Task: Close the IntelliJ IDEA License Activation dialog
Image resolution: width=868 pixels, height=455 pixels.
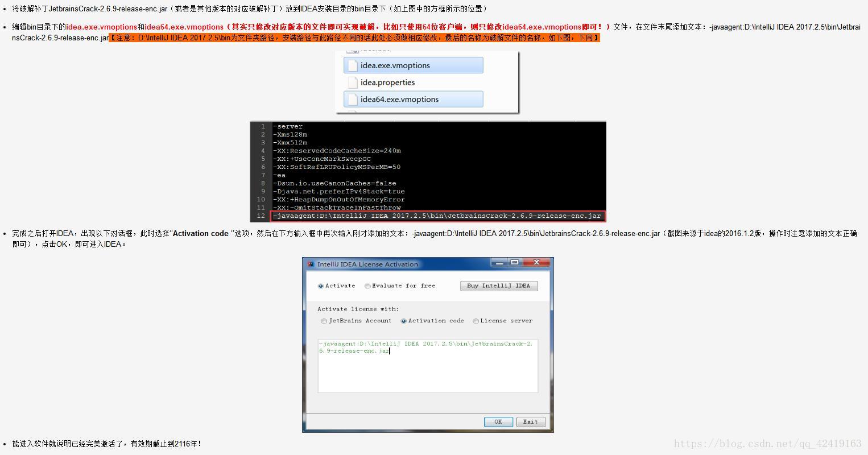Action: (536, 262)
